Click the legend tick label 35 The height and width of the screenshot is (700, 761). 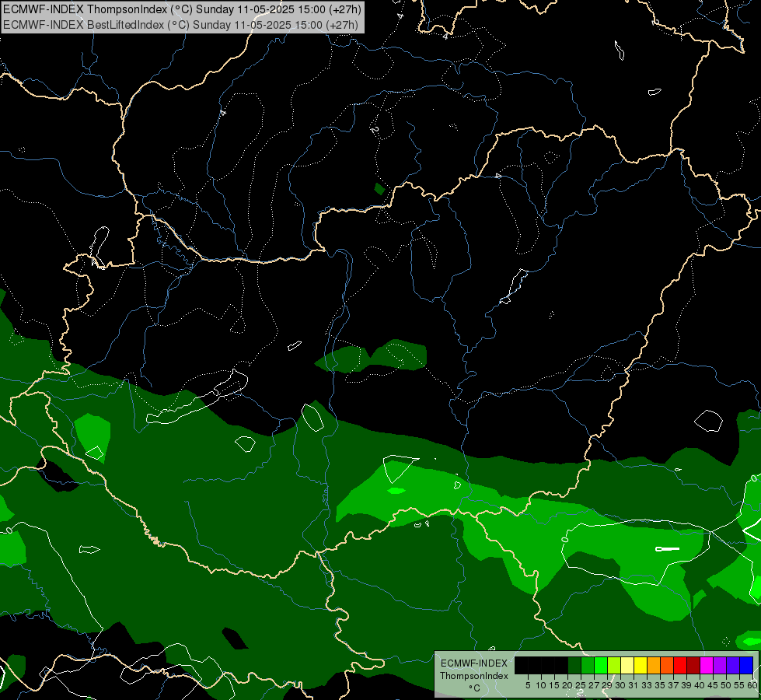(x=660, y=685)
